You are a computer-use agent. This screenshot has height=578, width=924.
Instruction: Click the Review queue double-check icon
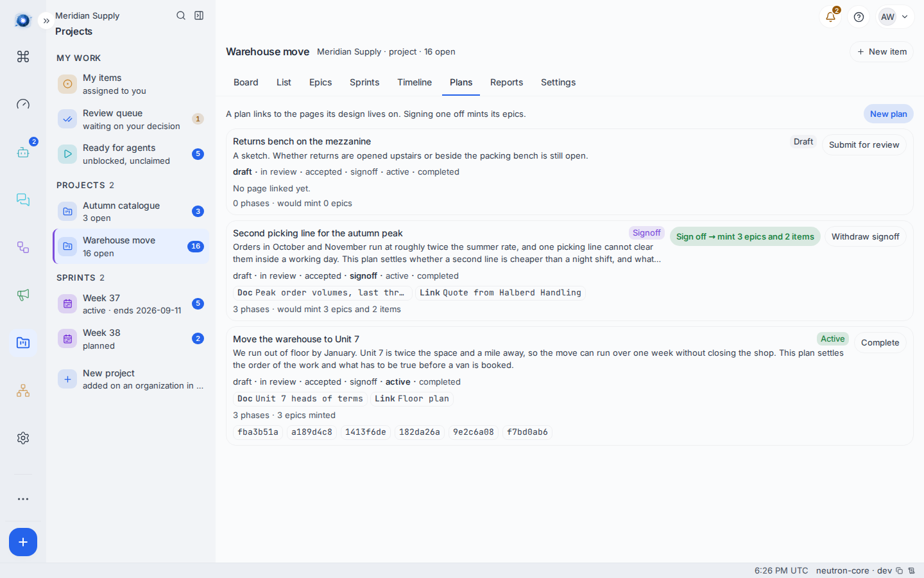click(67, 119)
